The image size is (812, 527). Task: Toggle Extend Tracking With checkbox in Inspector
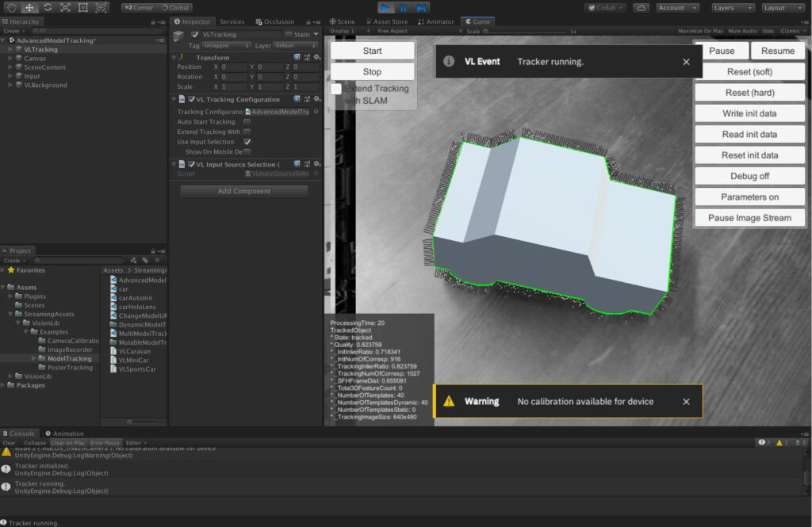click(x=247, y=132)
